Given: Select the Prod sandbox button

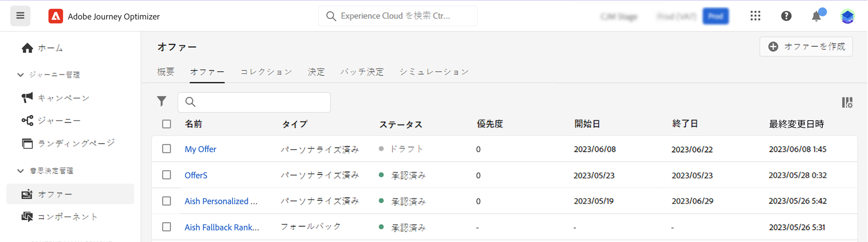Looking at the screenshot, I should [x=715, y=16].
